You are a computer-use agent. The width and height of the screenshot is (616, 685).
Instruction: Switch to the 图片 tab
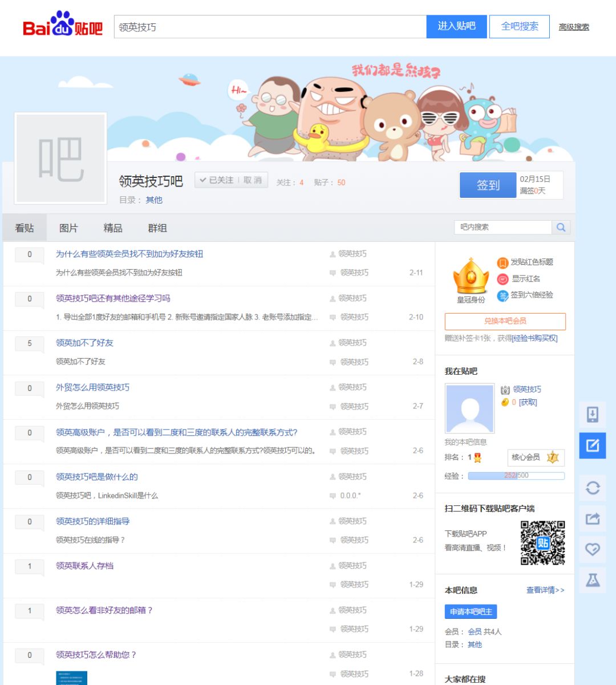[x=68, y=228]
